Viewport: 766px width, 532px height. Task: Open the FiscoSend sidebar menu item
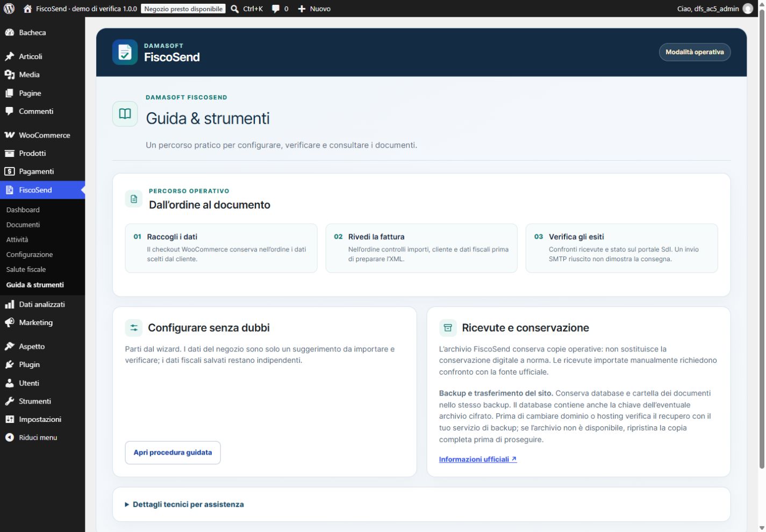click(x=42, y=190)
